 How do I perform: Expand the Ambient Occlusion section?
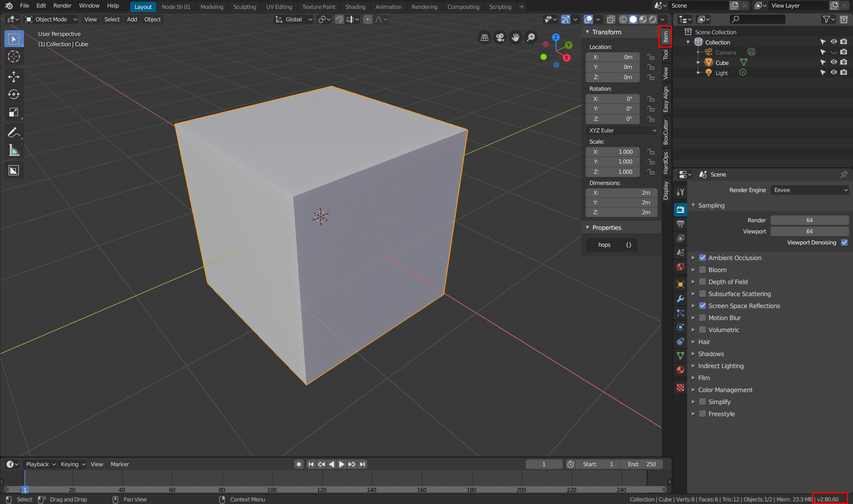tap(693, 258)
